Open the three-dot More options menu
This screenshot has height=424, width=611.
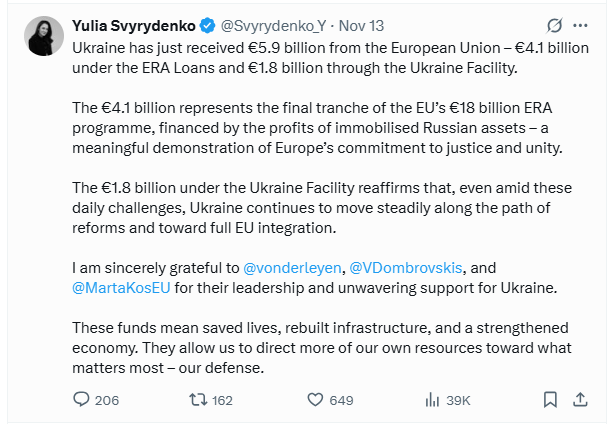click(582, 24)
